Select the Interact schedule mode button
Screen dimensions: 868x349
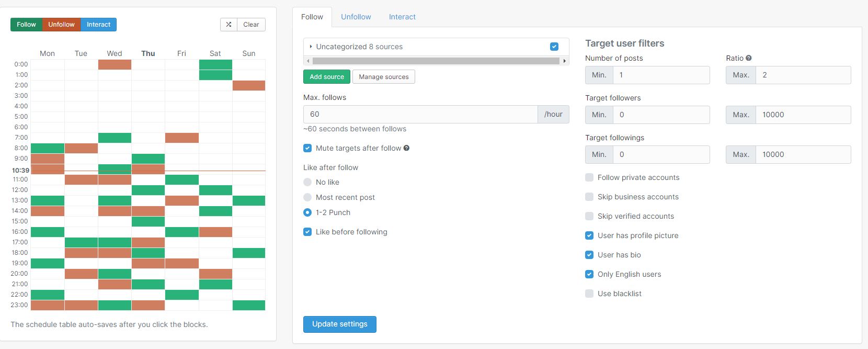(98, 25)
